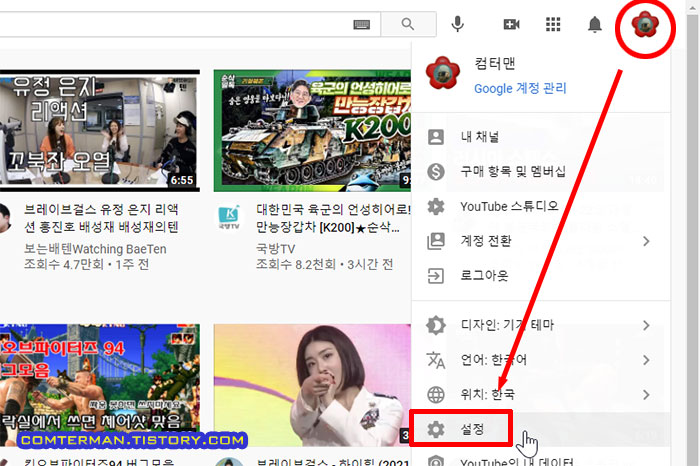Expand 디자인: 기기 테마 chevron
Screen dimensions: 700x466
coord(646,325)
